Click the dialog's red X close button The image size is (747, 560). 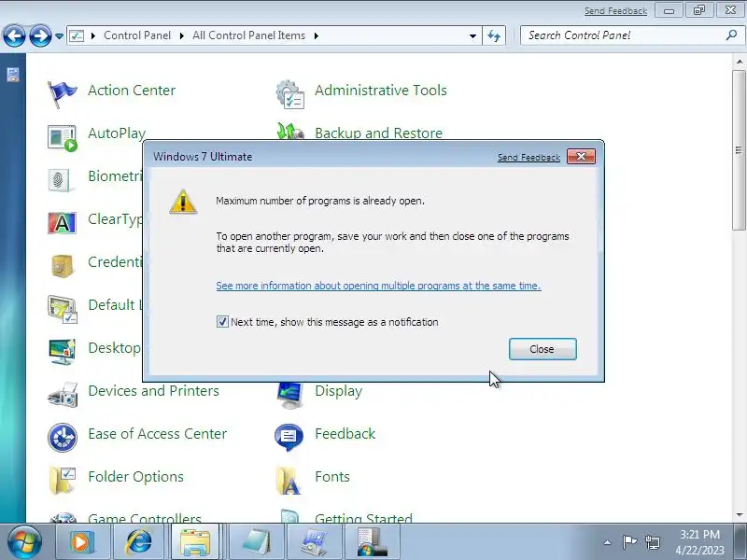point(581,157)
